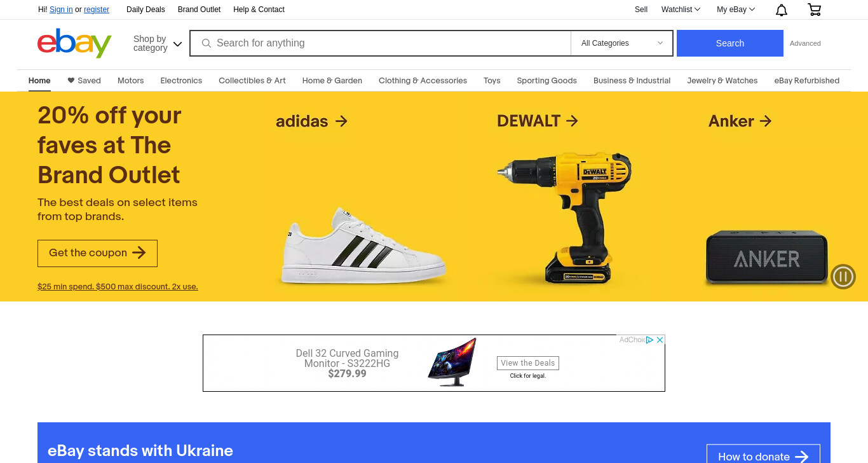Open the Help & Contact link

point(259,10)
